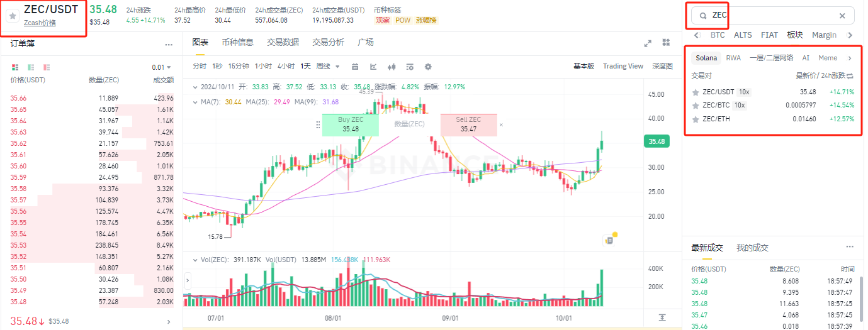The image size is (868, 330).
Task: Select the FIAT market tab
Action: point(769,35)
